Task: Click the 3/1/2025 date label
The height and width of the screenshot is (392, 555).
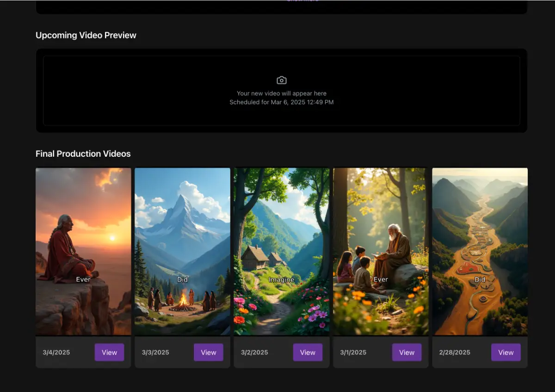Action: click(353, 352)
